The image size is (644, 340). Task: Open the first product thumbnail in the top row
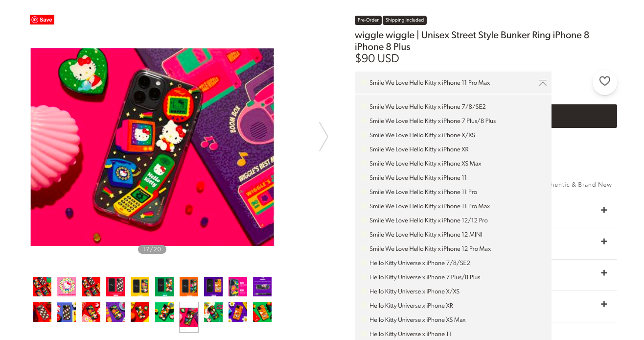click(42, 287)
